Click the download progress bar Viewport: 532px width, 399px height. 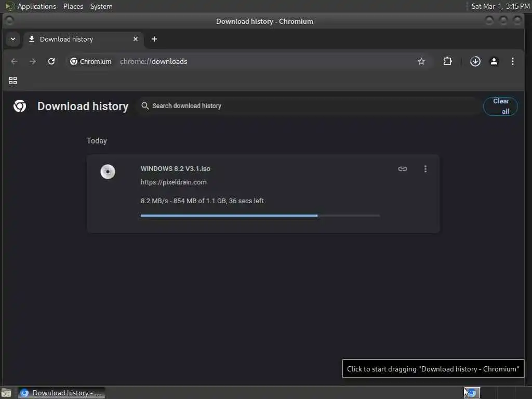pyautogui.click(x=260, y=216)
